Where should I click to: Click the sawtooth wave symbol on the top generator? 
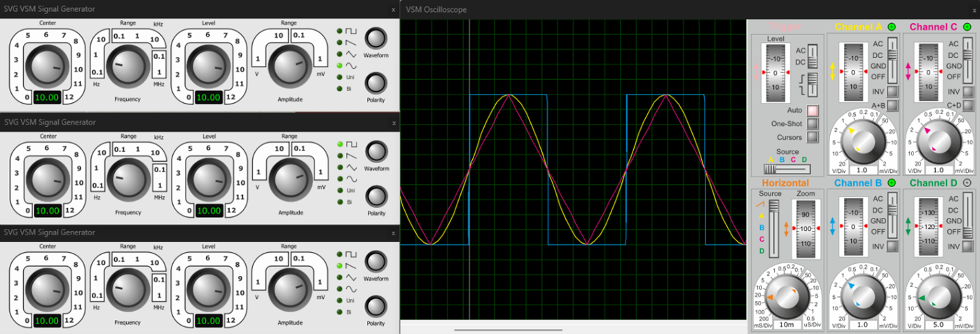[352, 42]
